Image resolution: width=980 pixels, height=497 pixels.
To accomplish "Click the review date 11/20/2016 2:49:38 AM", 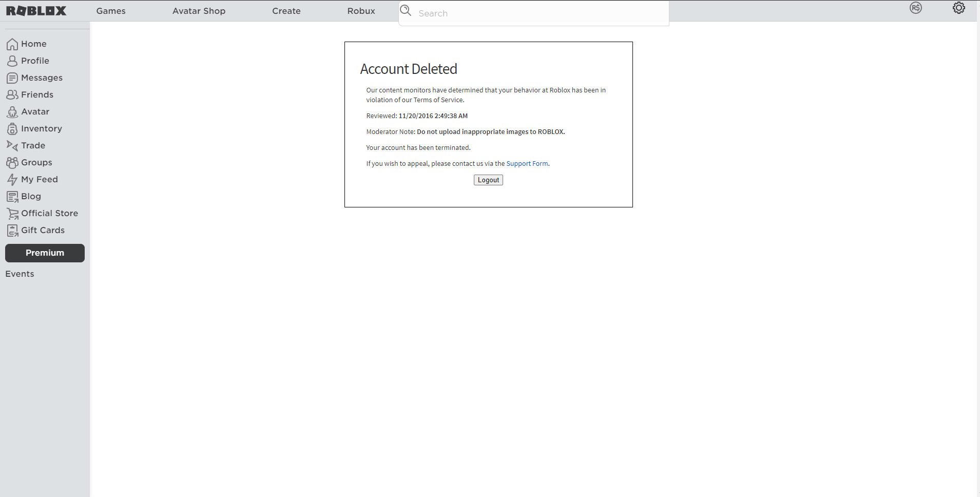I will point(433,116).
